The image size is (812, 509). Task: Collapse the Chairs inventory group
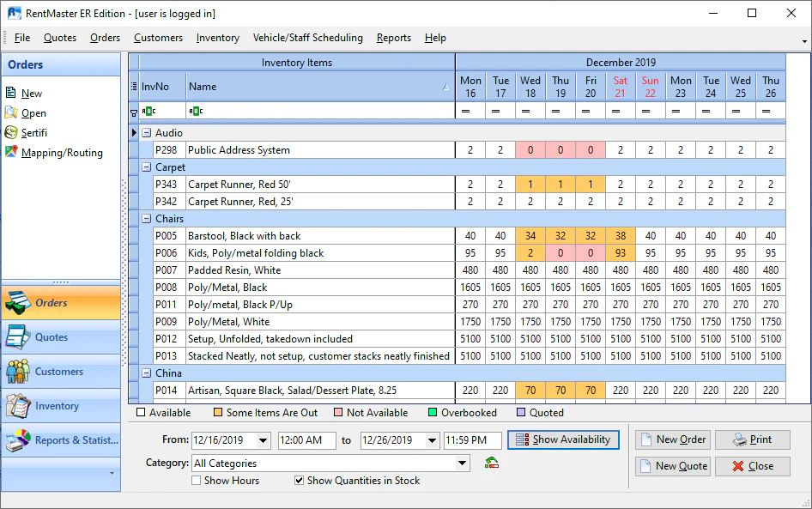(148, 218)
